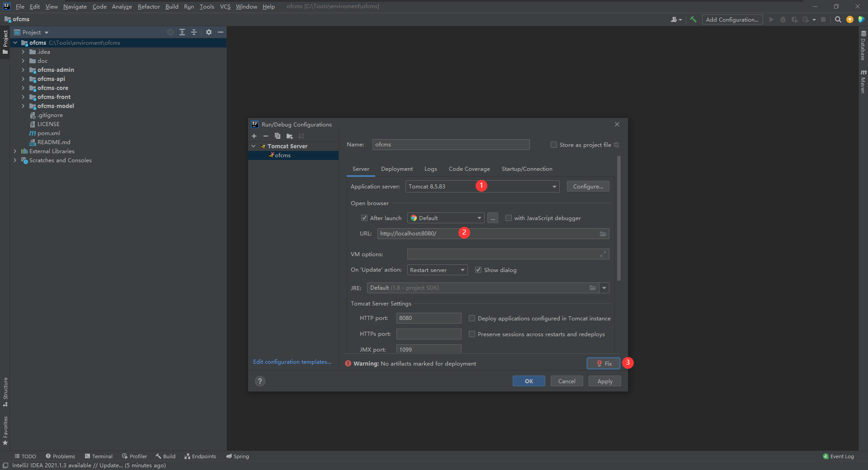868x470 pixels.
Task: Switch to the Startup/Connection tab
Action: (x=527, y=169)
